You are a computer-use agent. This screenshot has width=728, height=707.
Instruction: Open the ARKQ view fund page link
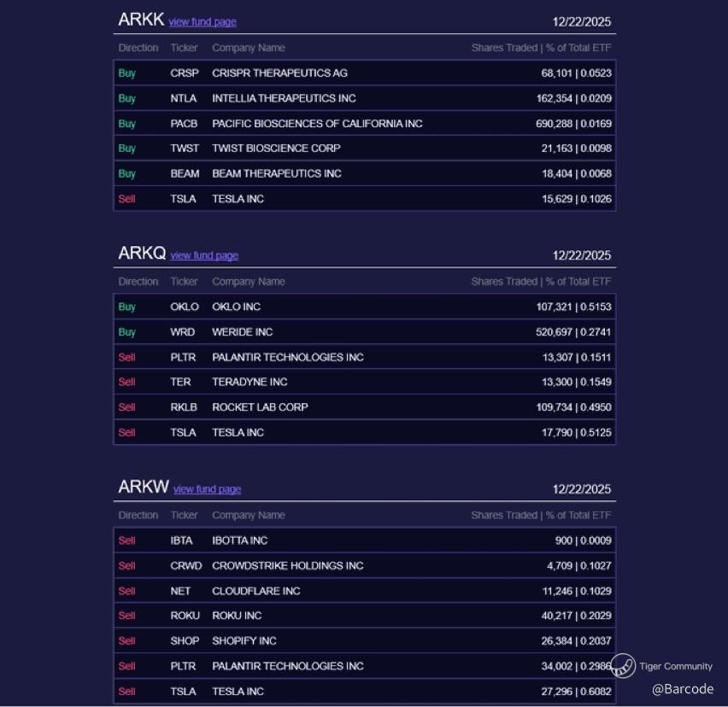click(204, 255)
